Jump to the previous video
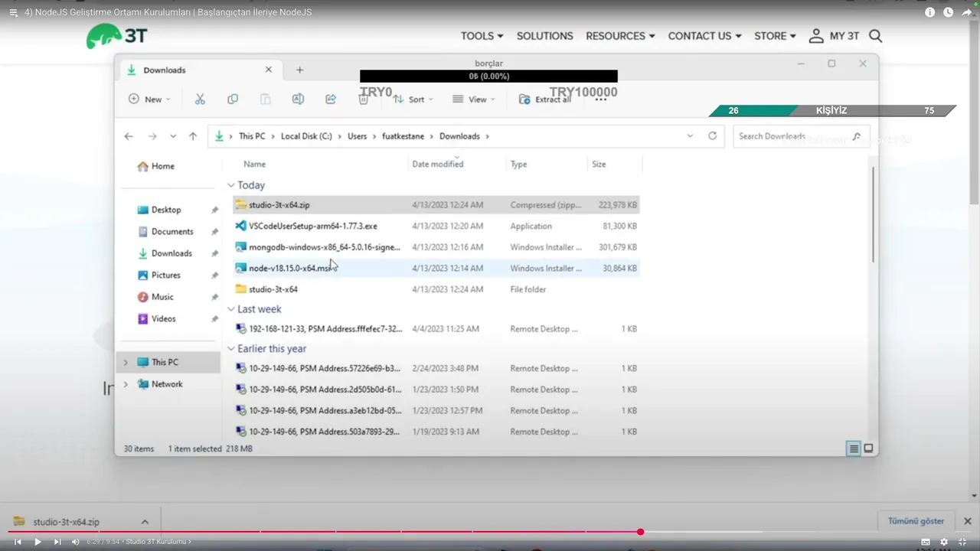 (18, 542)
